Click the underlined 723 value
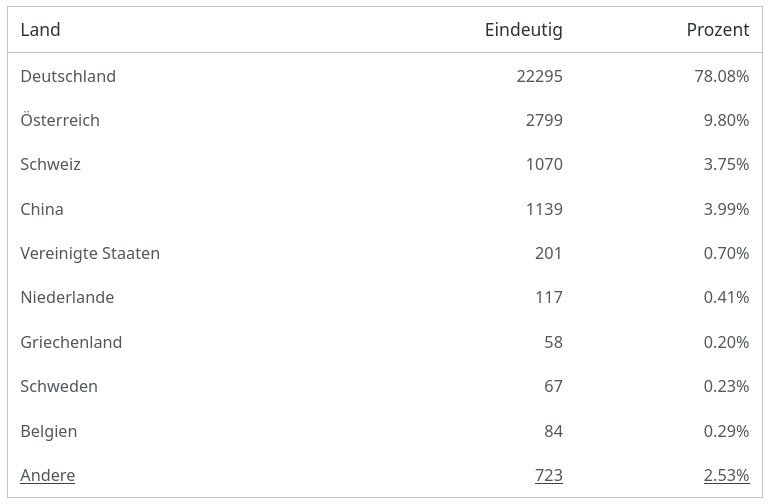The height and width of the screenshot is (504, 769). point(548,475)
